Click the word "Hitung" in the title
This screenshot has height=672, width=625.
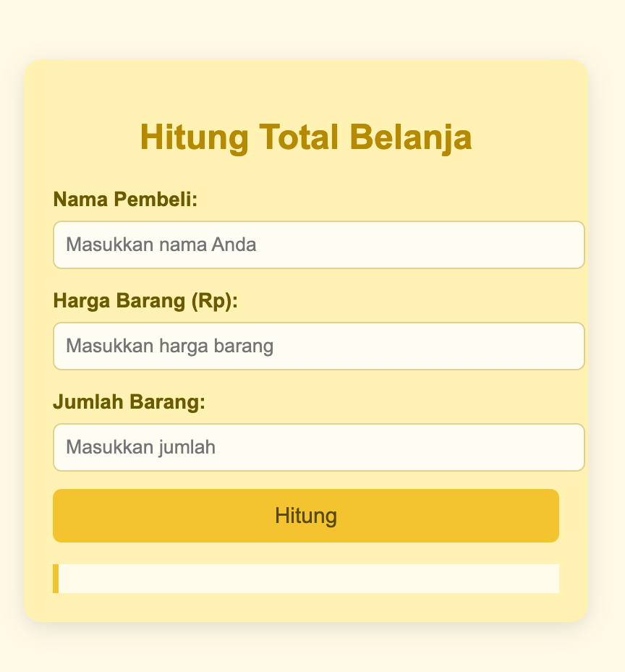tap(194, 137)
